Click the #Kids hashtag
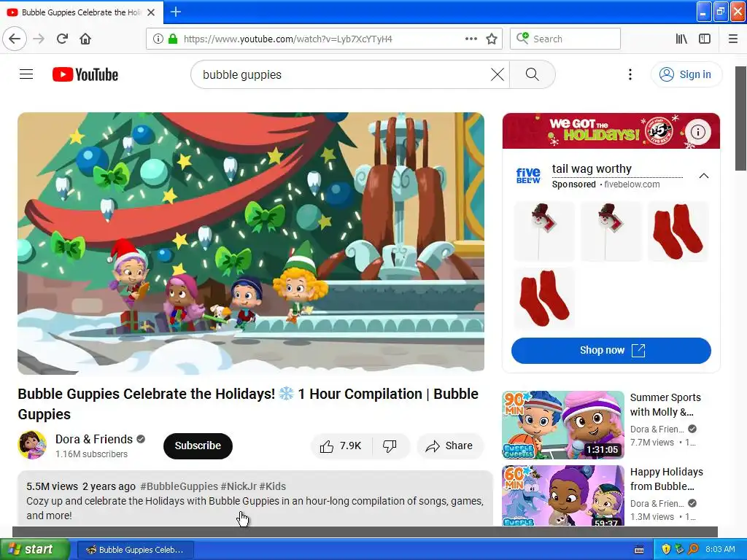This screenshot has height=560, width=747. pos(273,486)
